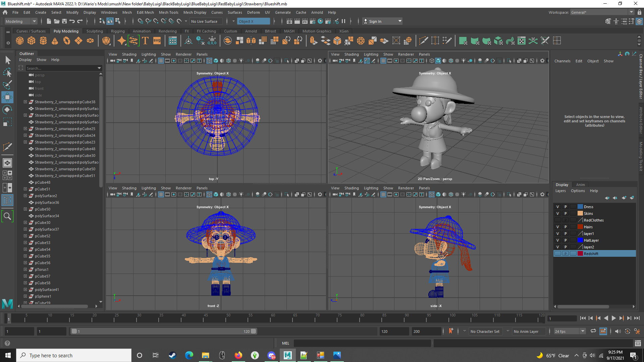
Task: Open the Outliner search filter dropdown
Action: (x=99, y=68)
